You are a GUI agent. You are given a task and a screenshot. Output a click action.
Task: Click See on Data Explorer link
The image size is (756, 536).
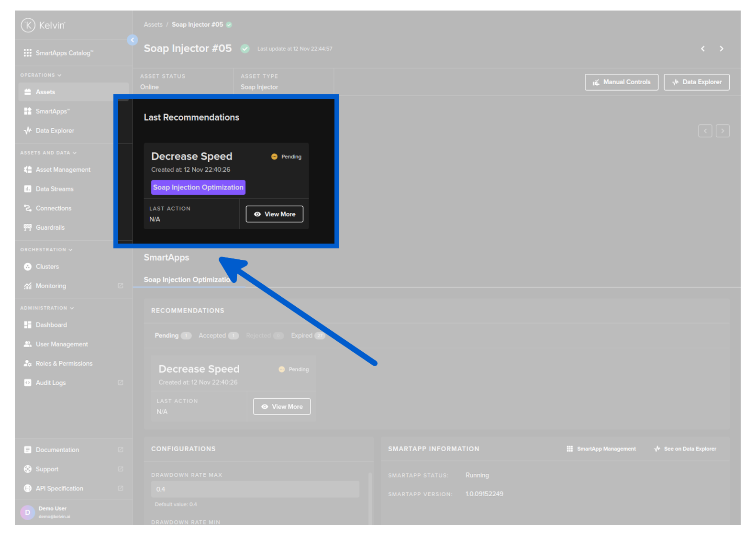[x=685, y=449]
